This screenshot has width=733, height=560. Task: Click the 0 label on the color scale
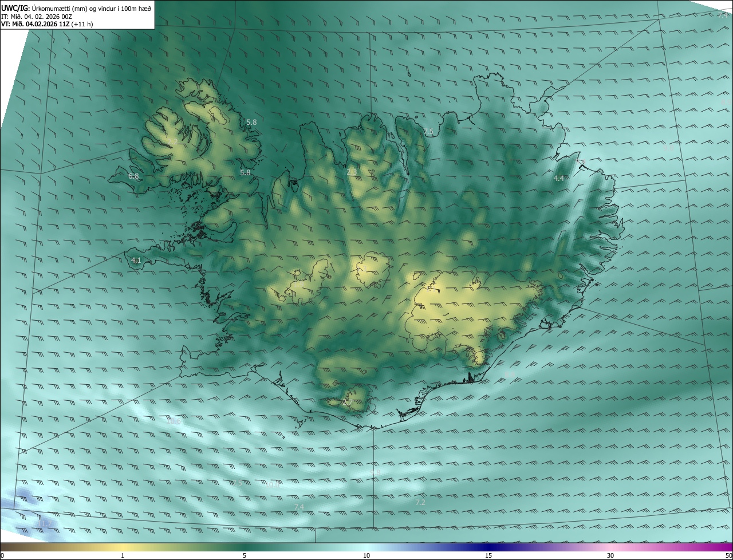pos(2,555)
